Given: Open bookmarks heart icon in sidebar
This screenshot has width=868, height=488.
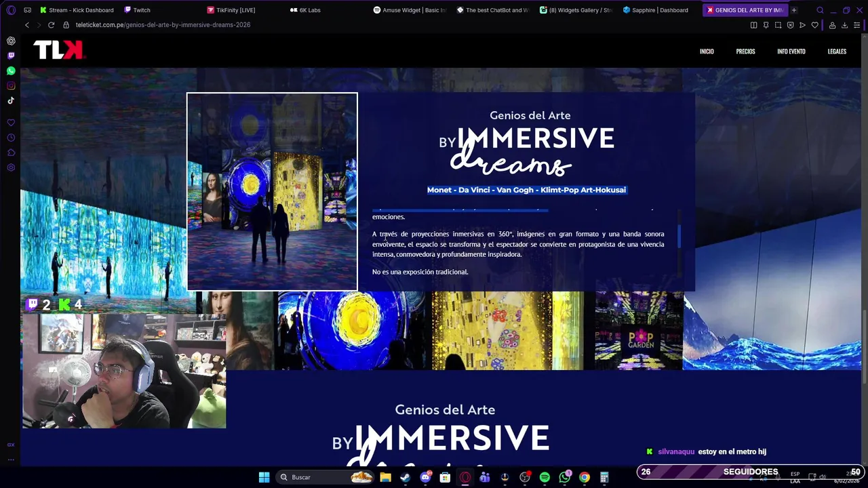Looking at the screenshot, I should (x=11, y=123).
